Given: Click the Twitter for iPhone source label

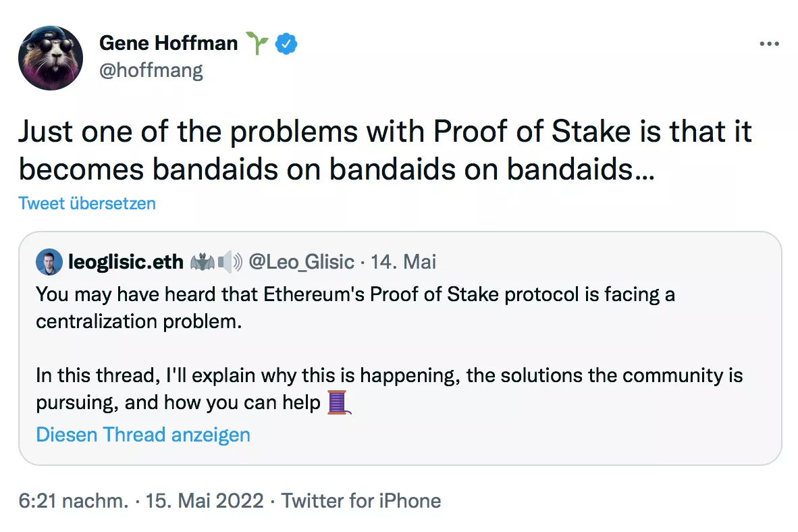Looking at the screenshot, I should coord(362,501).
